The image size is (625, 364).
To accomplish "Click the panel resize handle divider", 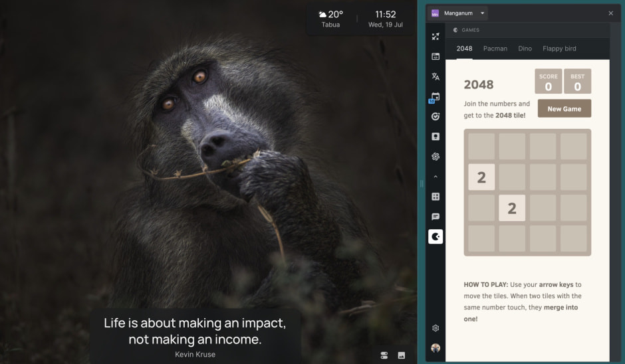I will tap(422, 183).
